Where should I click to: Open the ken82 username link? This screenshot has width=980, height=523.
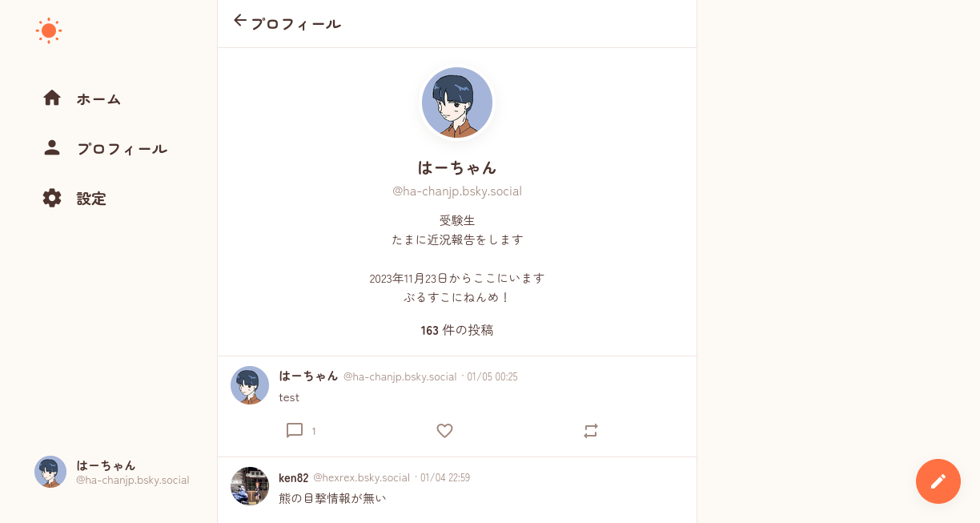point(293,477)
